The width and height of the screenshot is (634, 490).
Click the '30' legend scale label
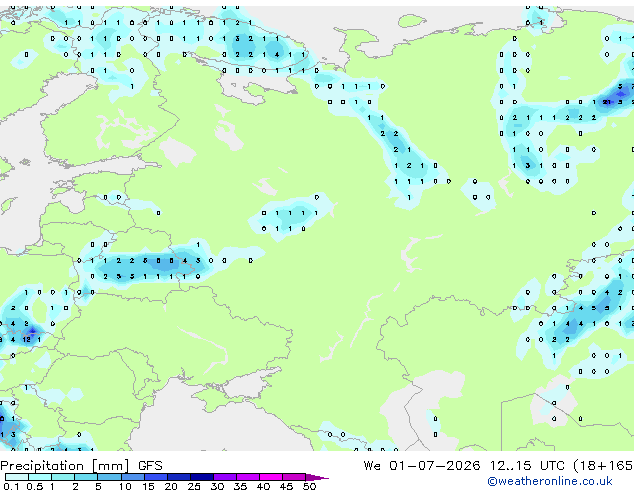(217, 486)
